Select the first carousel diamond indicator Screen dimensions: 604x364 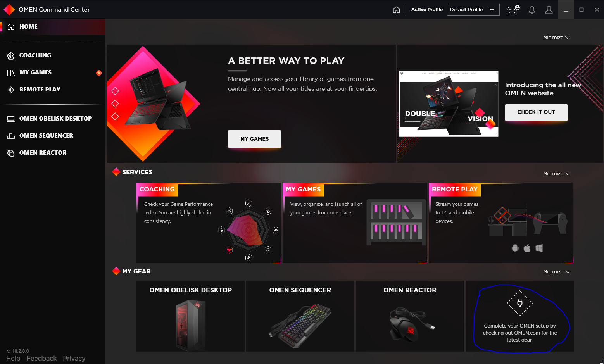pyautogui.click(x=115, y=91)
